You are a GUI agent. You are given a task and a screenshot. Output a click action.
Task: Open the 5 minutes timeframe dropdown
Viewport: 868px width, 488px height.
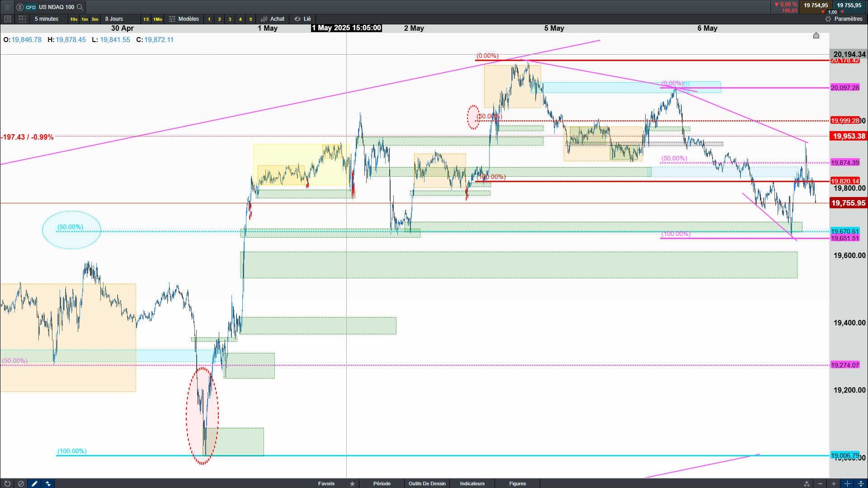coord(47,19)
